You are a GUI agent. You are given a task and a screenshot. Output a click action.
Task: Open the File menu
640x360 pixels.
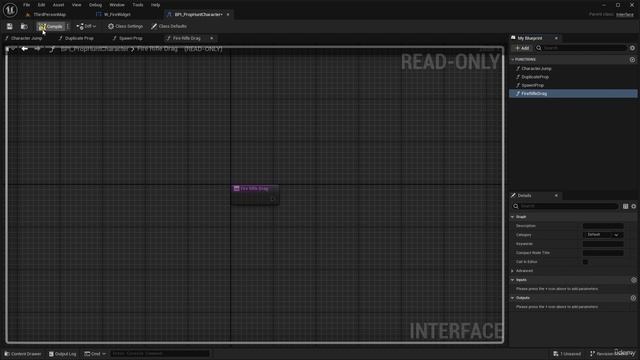(x=27, y=5)
